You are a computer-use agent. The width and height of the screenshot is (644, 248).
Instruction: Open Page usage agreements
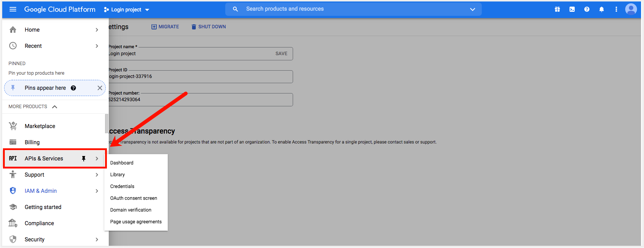click(x=136, y=222)
